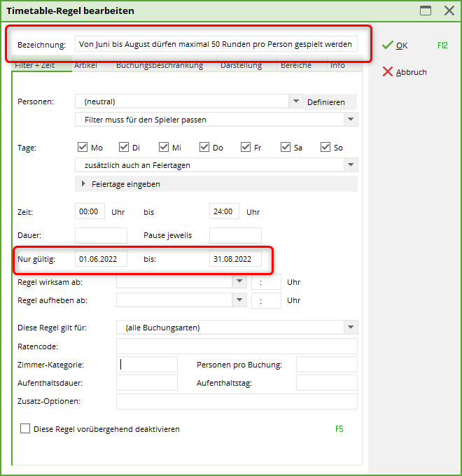462x476 pixels.
Task: Open the 'zusätzlich auch an Feiertagen' dropdown
Action: click(x=350, y=165)
